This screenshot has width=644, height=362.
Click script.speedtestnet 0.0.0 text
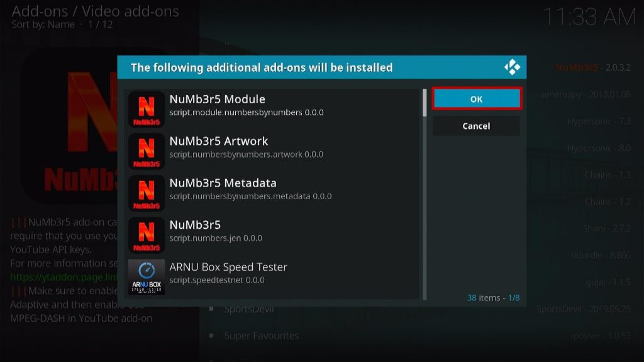217,280
